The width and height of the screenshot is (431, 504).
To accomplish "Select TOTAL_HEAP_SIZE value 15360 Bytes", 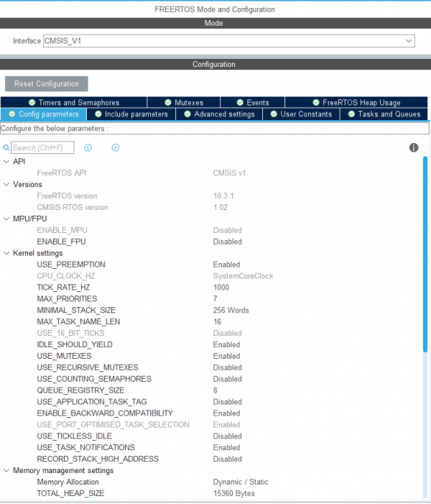I will (x=233, y=493).
